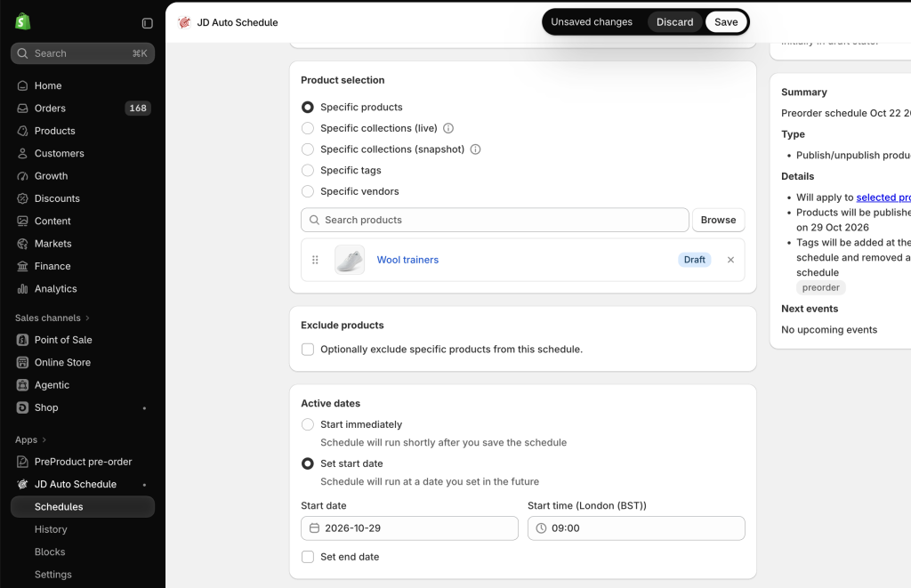Enable the Set end date checkbox
The height and width of the screenshot is (588, 911).
[308, 557]
